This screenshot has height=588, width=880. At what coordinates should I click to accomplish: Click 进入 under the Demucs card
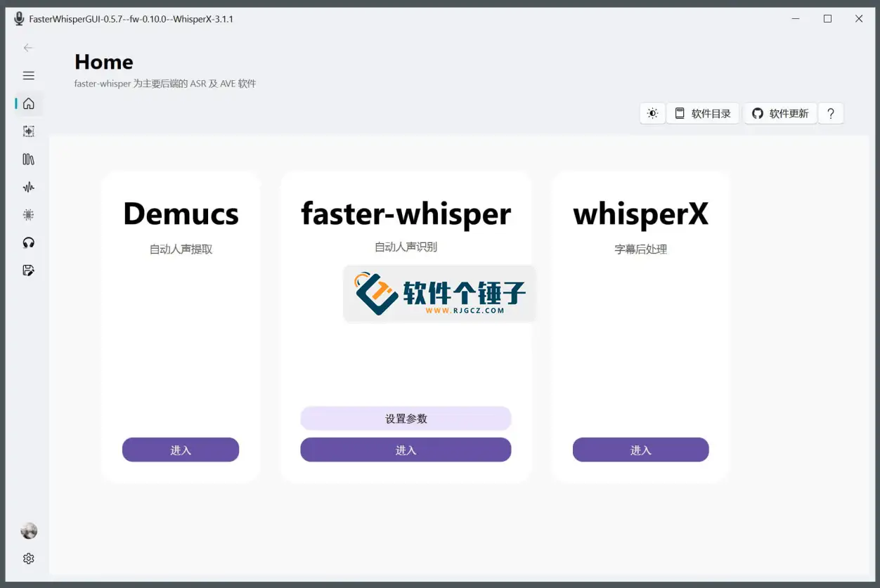click(181, 450)
